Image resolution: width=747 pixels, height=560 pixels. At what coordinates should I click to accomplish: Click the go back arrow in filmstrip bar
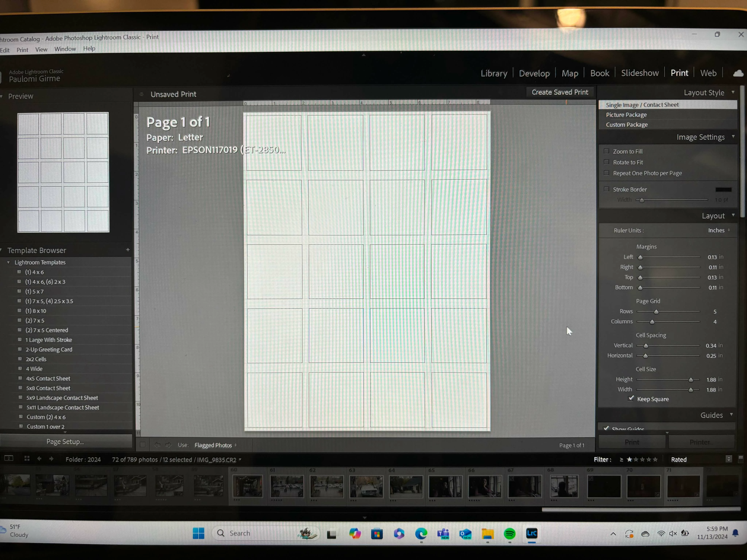(39, 459)
